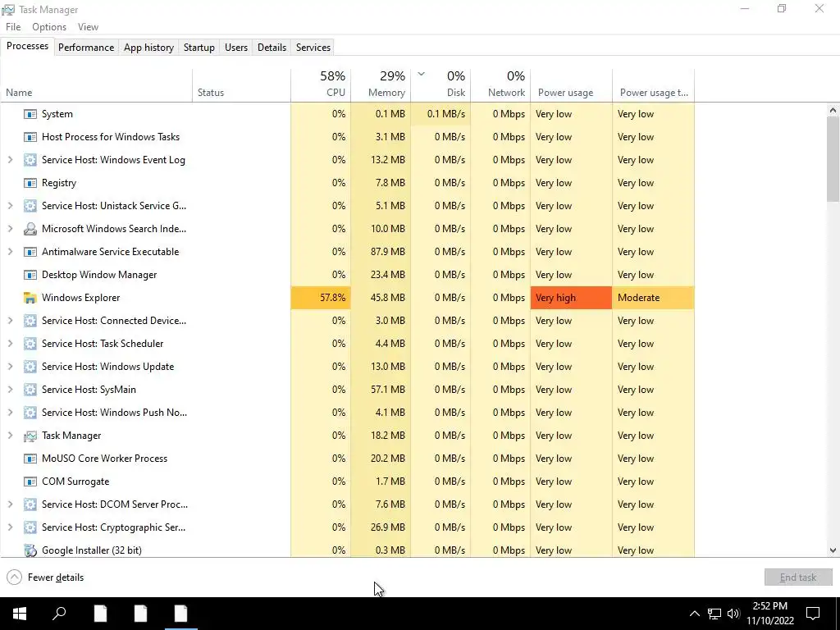
Task: Click the Connected Devices service gear icon
Action: tap(30, 321)
